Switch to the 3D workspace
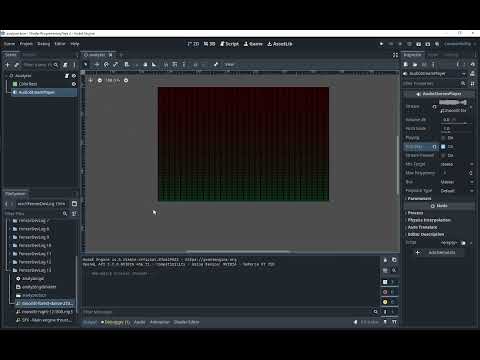Viewport: 480px width, 360px height. [210, 44]
